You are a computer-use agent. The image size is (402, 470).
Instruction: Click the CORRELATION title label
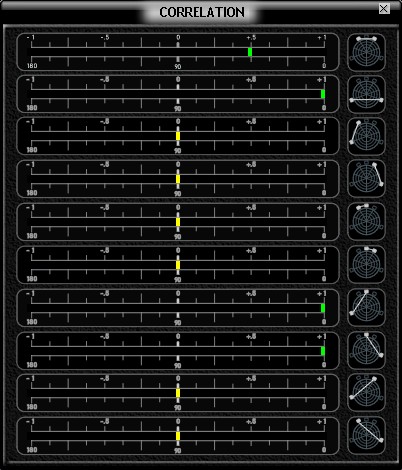click(x=202, y=12)
